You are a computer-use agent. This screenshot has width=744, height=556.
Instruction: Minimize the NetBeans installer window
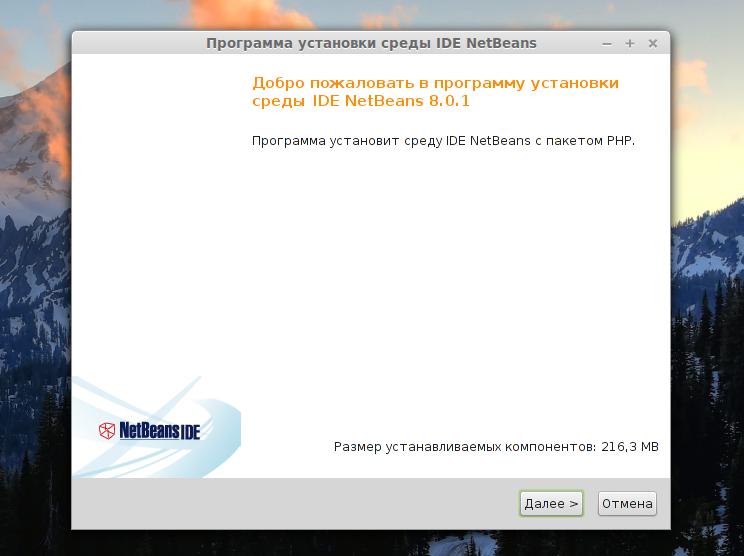click(x=606, y=44)
